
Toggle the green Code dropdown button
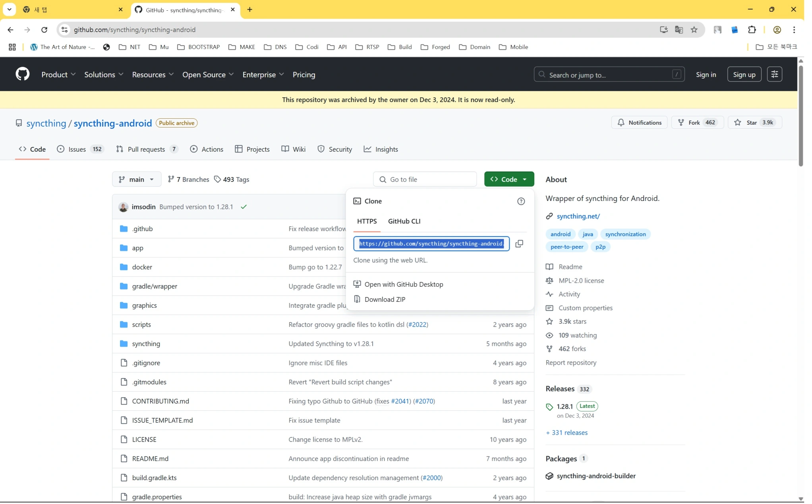point(508,180)
